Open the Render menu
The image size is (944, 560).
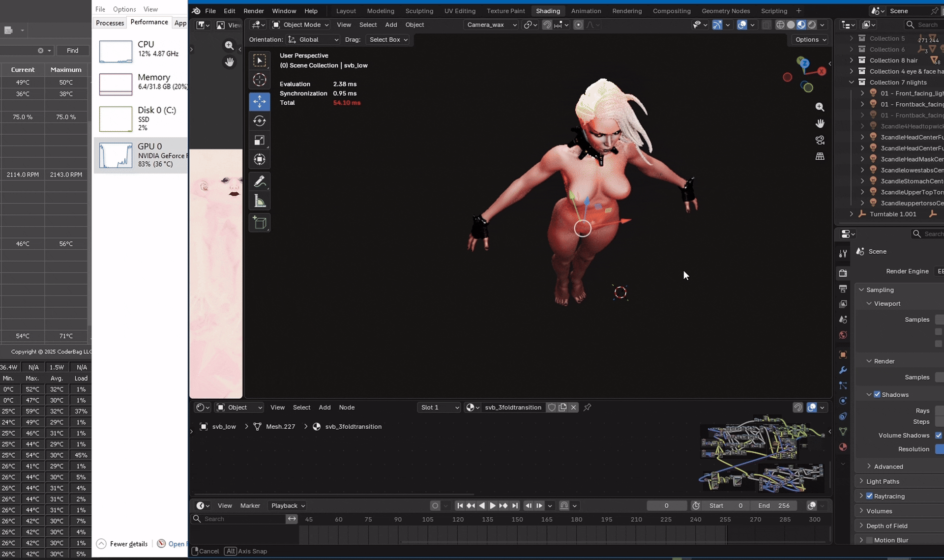(253, 11)
